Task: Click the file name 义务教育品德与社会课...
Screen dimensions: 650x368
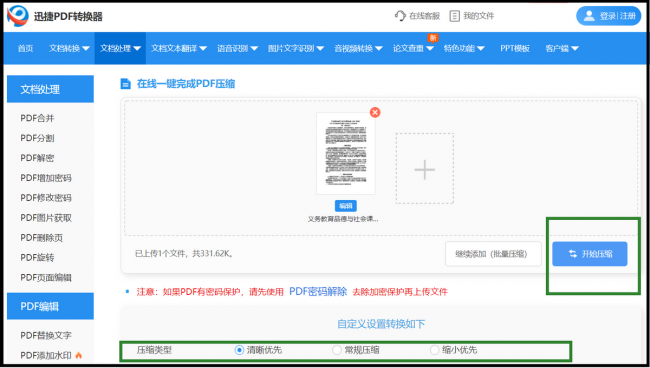Action: 343,219
